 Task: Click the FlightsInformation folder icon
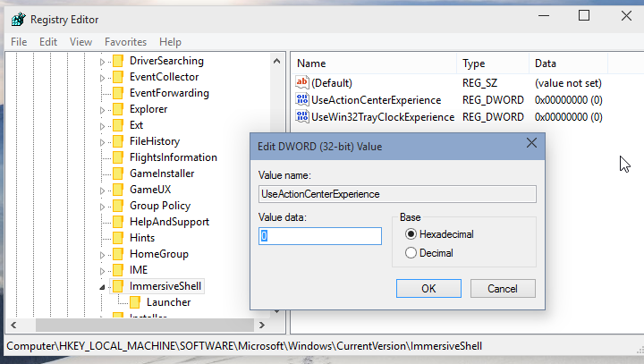(118, 157)
